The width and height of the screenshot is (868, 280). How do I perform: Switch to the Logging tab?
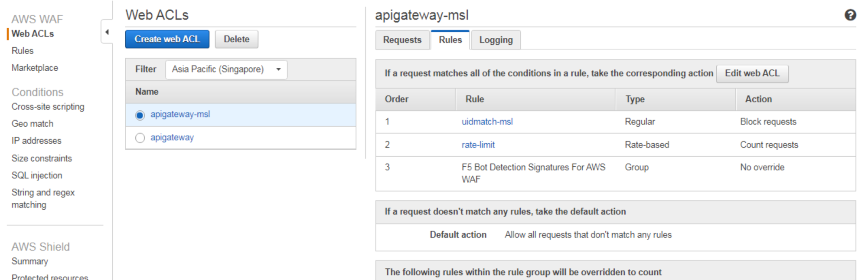[496, 40]
